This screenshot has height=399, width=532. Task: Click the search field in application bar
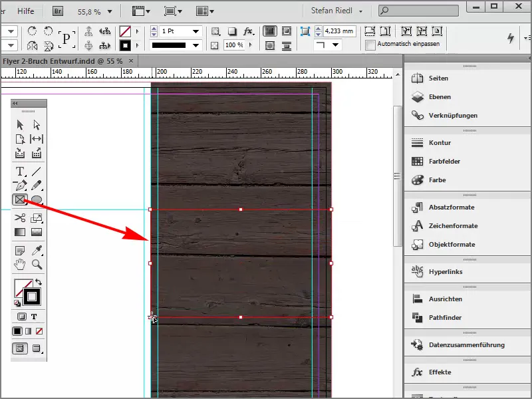[418, 11]
